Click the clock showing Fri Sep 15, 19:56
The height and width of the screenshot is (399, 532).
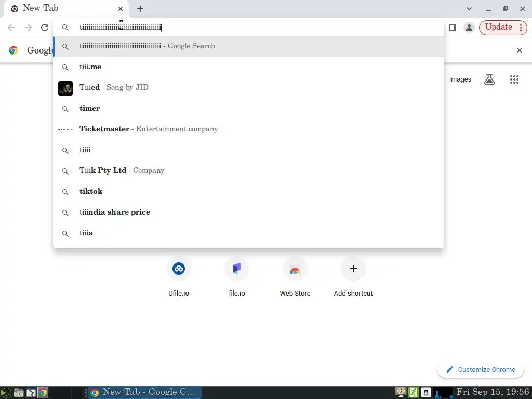tap(493, 392)
